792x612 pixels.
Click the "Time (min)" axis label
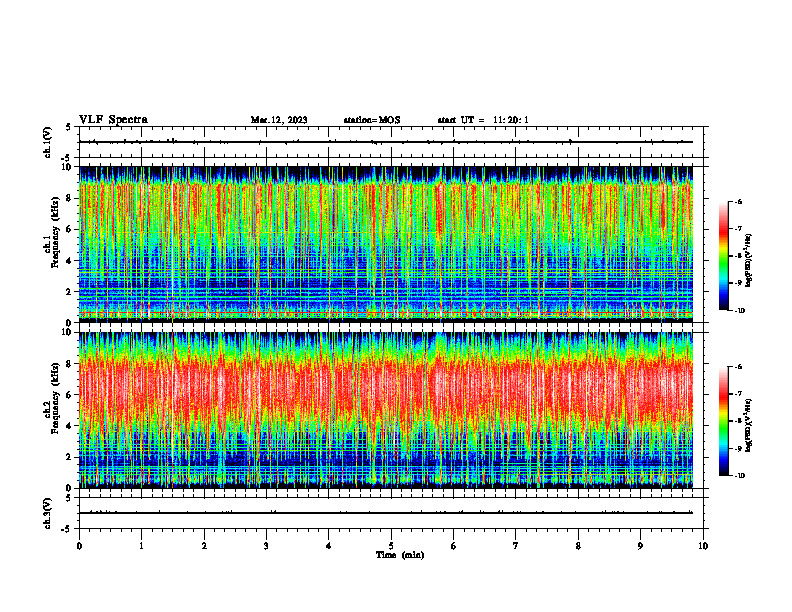tap(400, 555)
